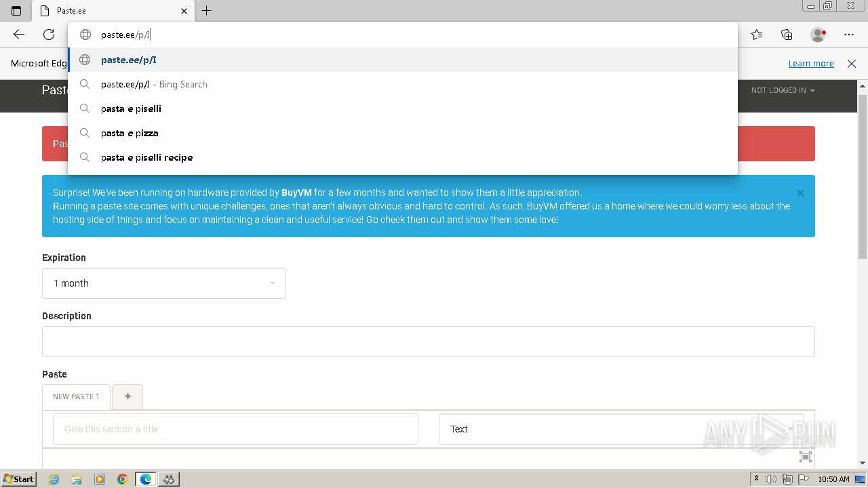Viewport: 868px width, 488px height.
Task: Select the paste.ee/p/I URL suggestion
Action: (403, 60)
